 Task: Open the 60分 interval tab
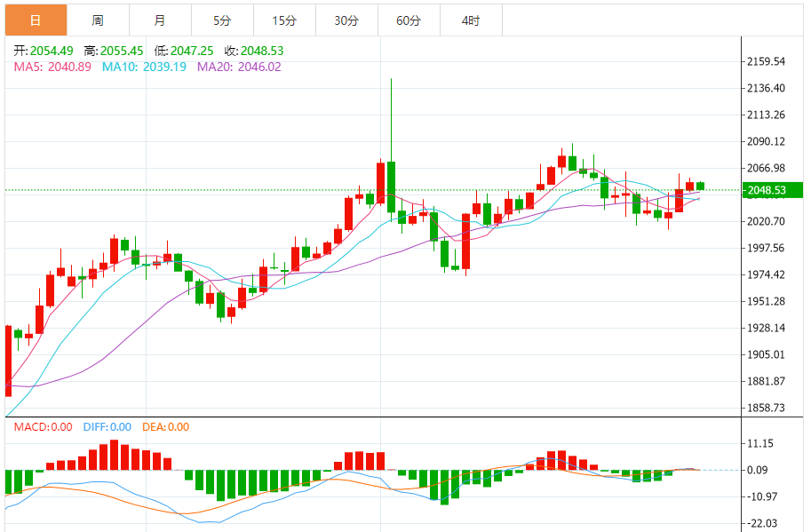(x=409, y=20)
